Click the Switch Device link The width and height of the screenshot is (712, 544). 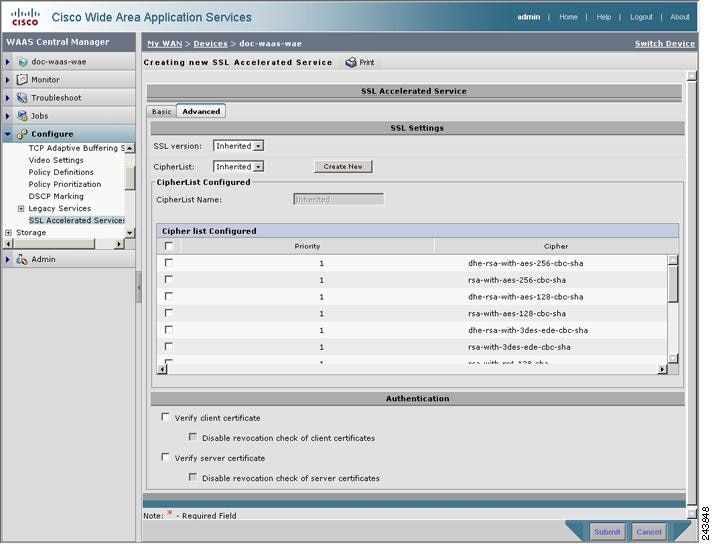pos(665,44)
